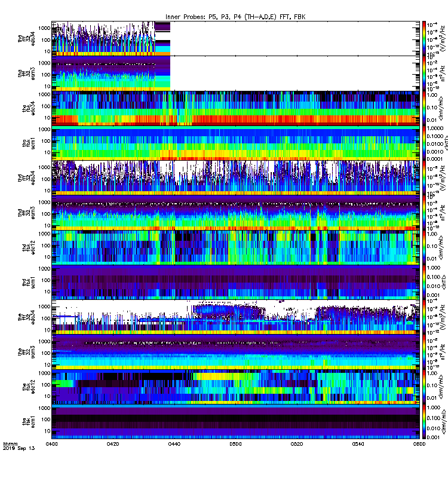Click the color bar beside tha fbk edc34 panel
Viewport: 448px width, 478px height.
(424, 108)
